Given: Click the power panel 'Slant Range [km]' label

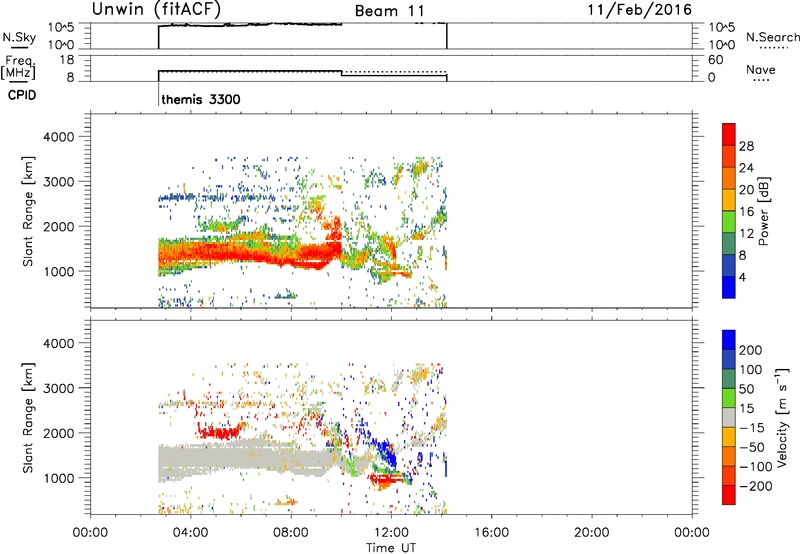Looking at the screenshot, I should point(28,211).
